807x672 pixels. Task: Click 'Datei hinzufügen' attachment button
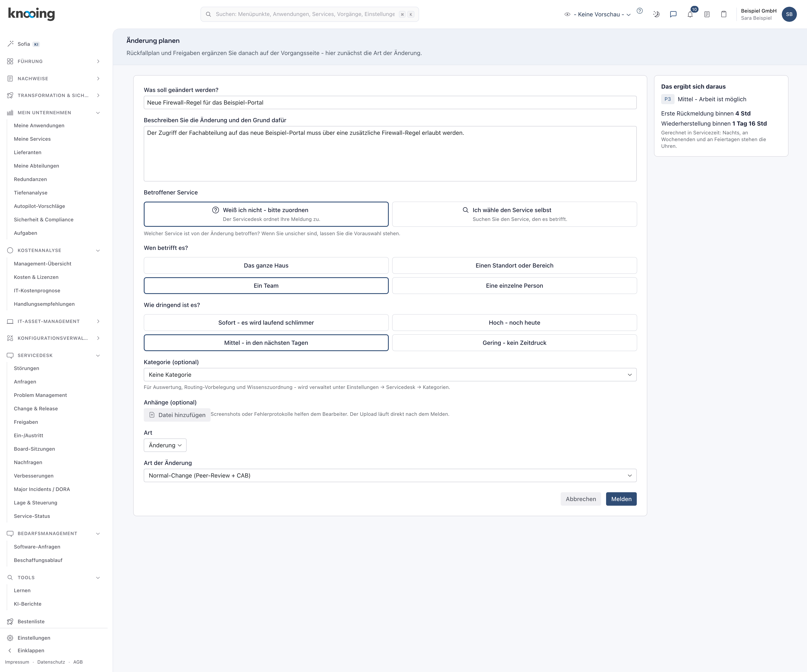177,415
